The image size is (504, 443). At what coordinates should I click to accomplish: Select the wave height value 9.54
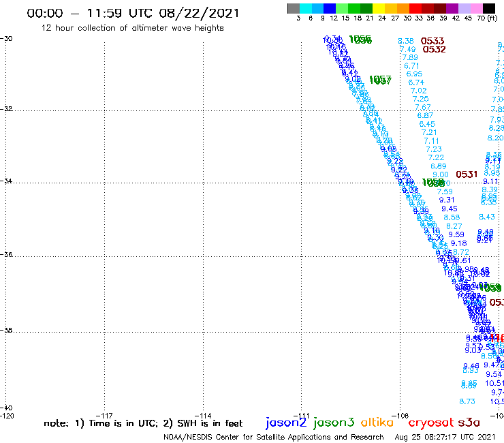point(494,374)
